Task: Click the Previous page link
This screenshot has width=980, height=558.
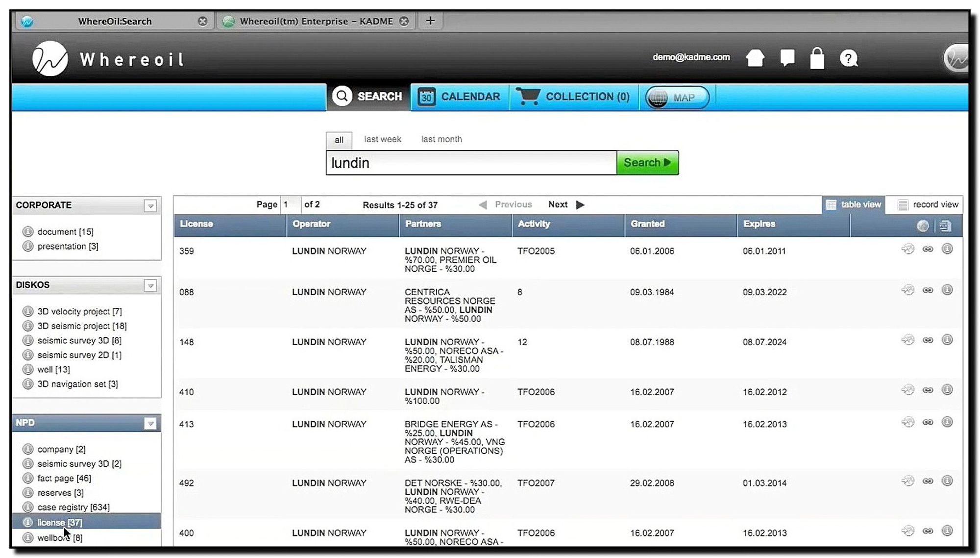Action: 505,204
